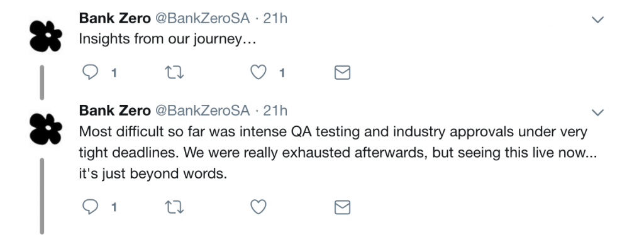Expand the chevron menu on second tweet
644x235 pixels.
tap(597, 112)
